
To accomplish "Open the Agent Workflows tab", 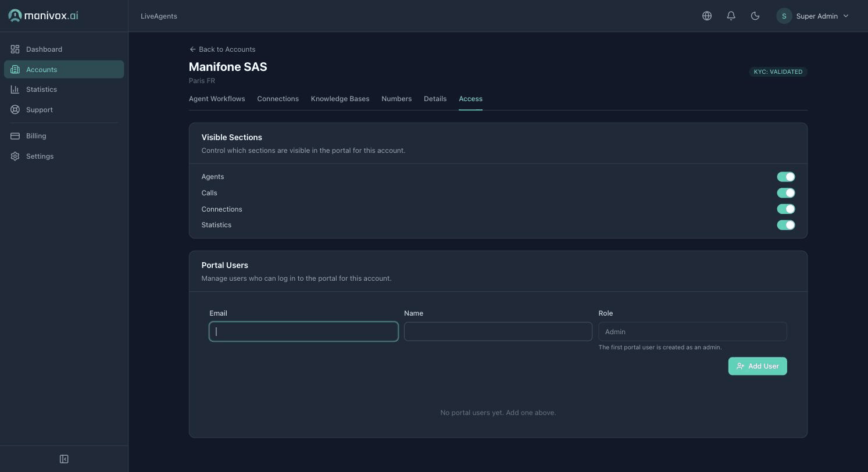I will pos(217,99).
